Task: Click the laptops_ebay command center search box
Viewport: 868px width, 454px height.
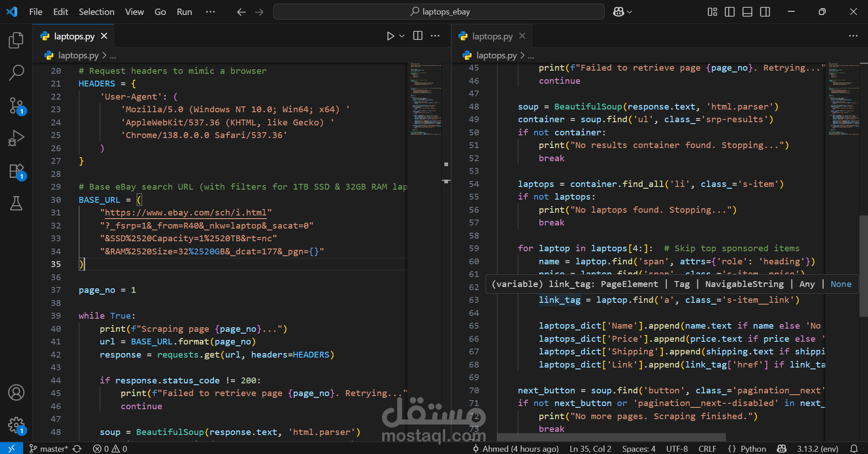Action: [x=439, y=12]
